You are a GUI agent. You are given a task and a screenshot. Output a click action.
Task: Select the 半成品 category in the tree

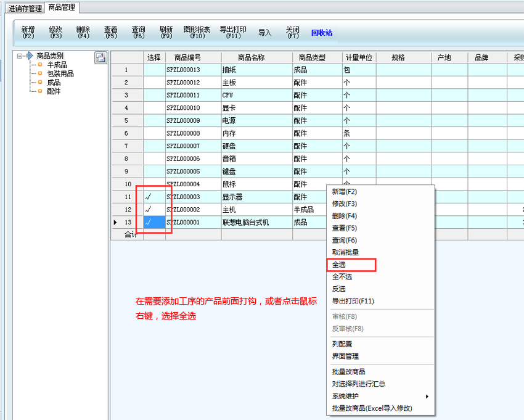tap(57, 65)
